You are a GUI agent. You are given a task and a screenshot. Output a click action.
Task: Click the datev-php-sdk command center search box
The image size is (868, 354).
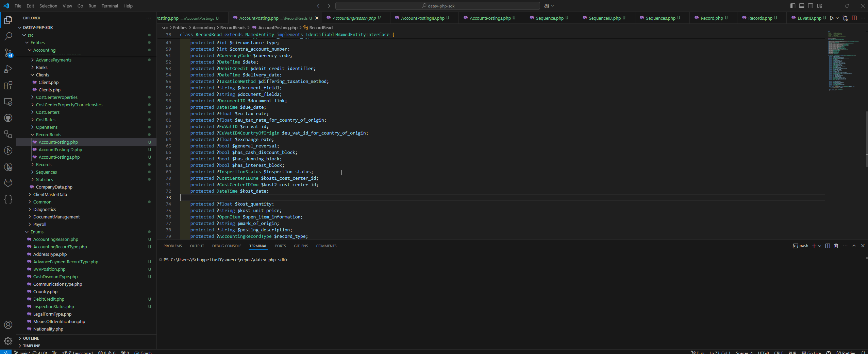[x=437, y=6]
